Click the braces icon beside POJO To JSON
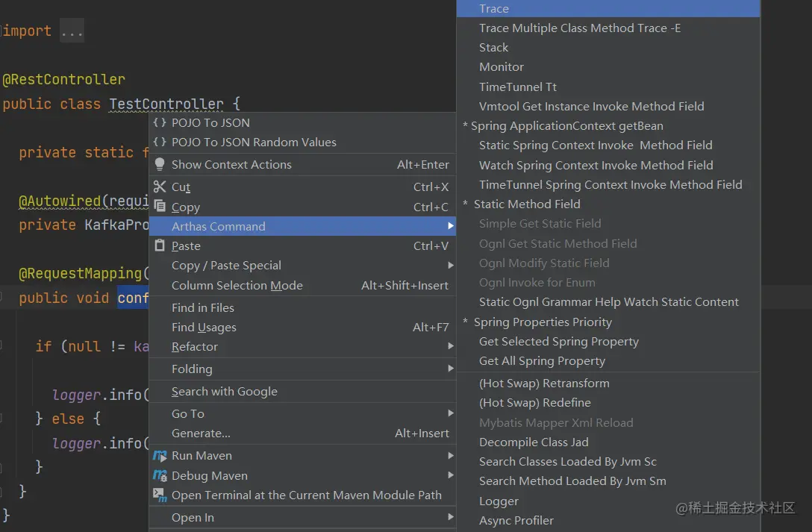This screenshot has height=532, width=812. coord(160,122)
